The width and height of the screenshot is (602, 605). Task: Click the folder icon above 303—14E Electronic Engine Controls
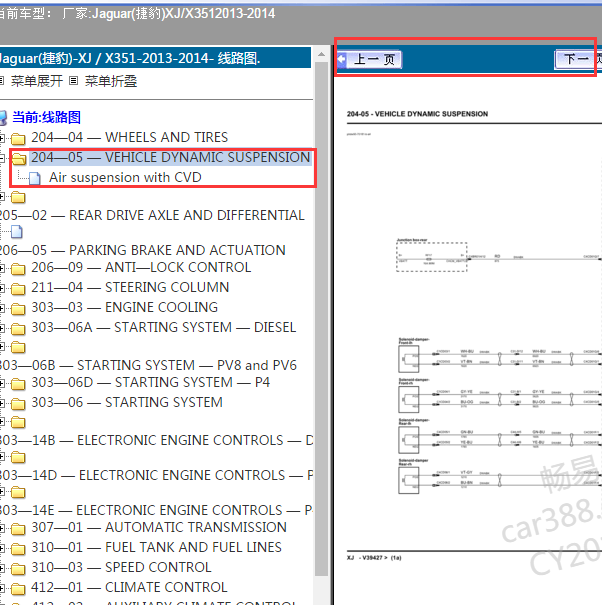pyautogui.click(x=18, y=493)
